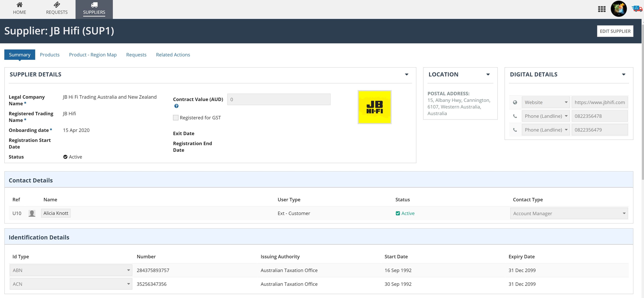Click the 30 Sep 1992 start date
644x298 pixels.
coord(398,284)
